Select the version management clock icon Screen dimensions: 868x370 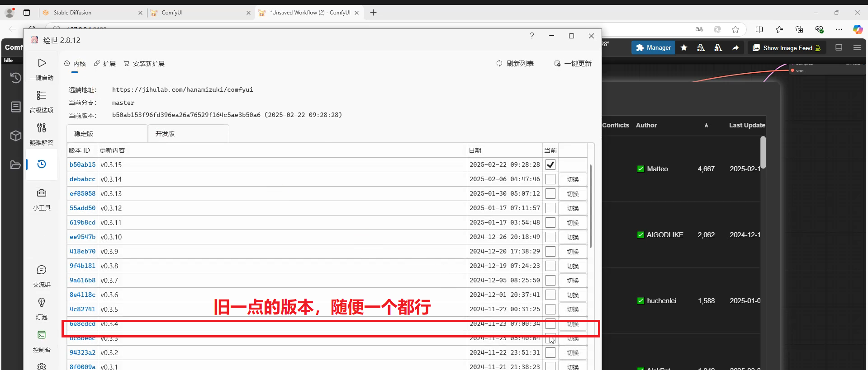tap(42, 164)
